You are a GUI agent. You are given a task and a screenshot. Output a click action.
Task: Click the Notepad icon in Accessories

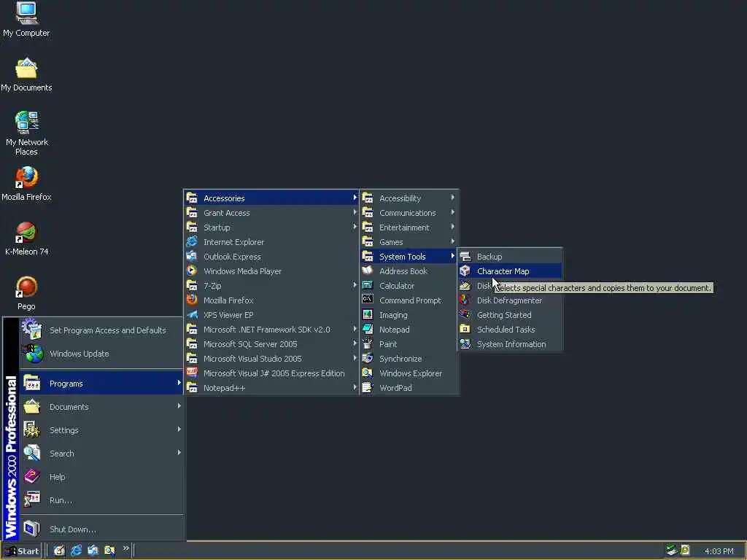[368, 329]
